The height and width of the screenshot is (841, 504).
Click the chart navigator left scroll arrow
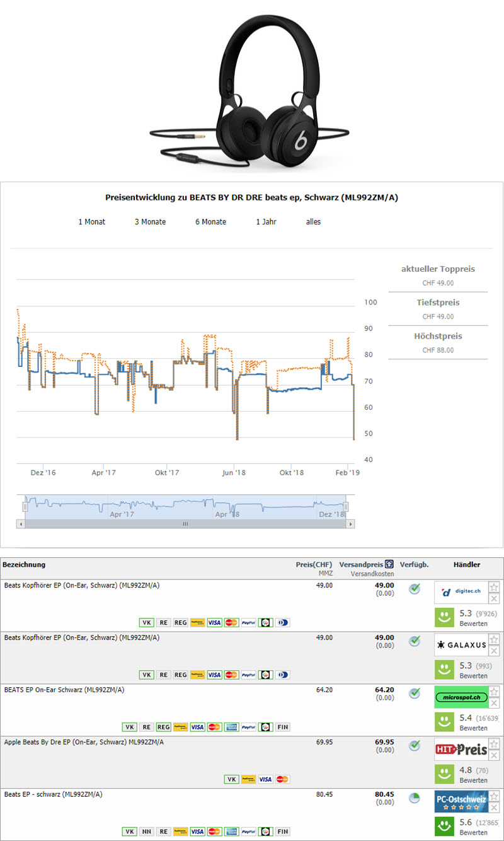21,524
